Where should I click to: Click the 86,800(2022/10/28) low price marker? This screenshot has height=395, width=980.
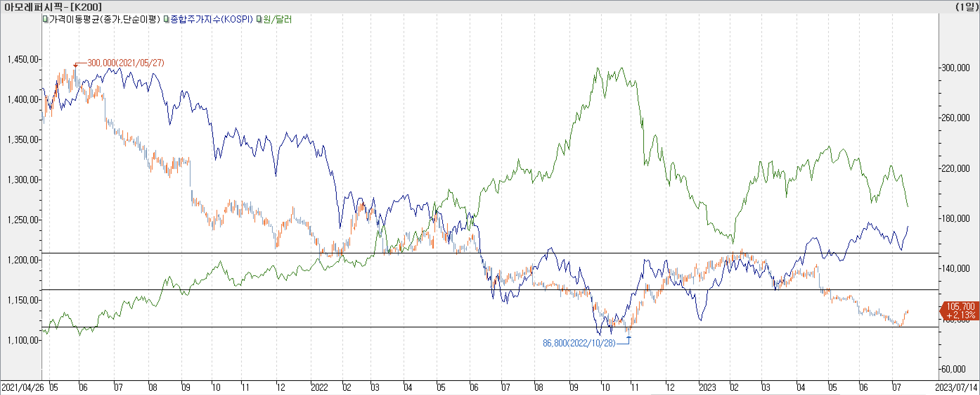click(x=579, y=343)
